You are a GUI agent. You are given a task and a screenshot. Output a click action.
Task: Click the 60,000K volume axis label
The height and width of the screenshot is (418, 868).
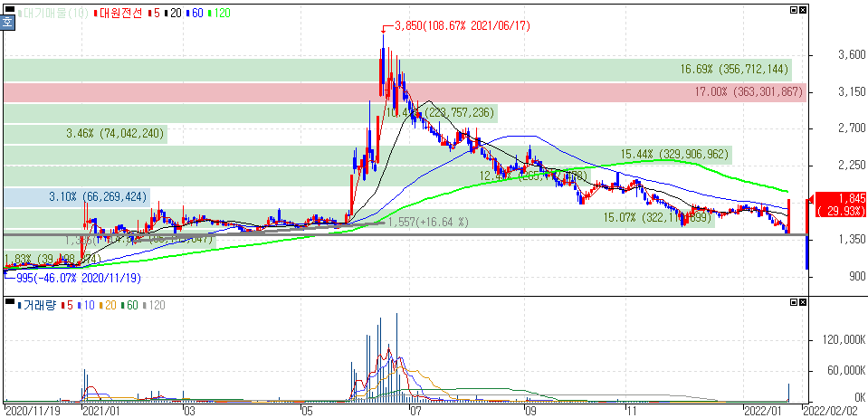pos(845,370)
